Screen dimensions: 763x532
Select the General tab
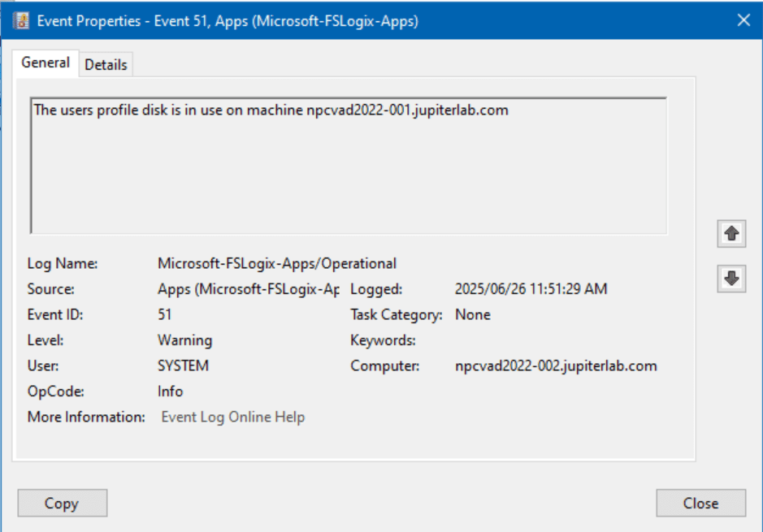(x=46, y=63)
